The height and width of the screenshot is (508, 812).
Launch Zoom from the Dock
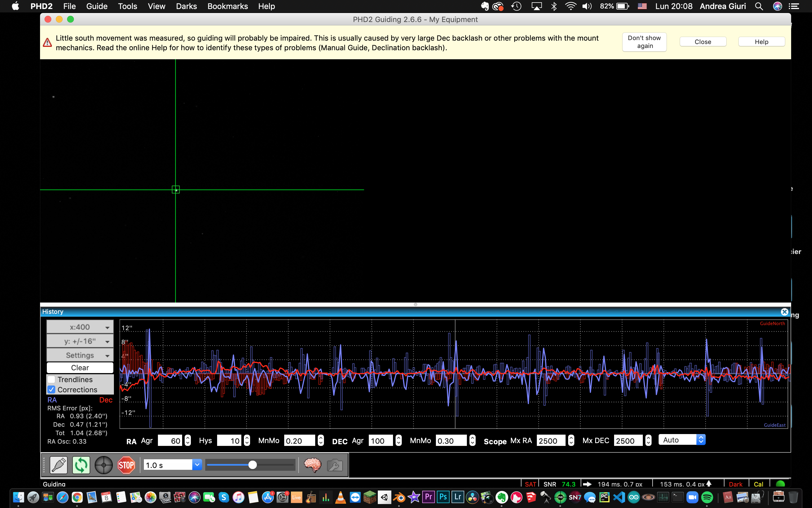[692, 497]
